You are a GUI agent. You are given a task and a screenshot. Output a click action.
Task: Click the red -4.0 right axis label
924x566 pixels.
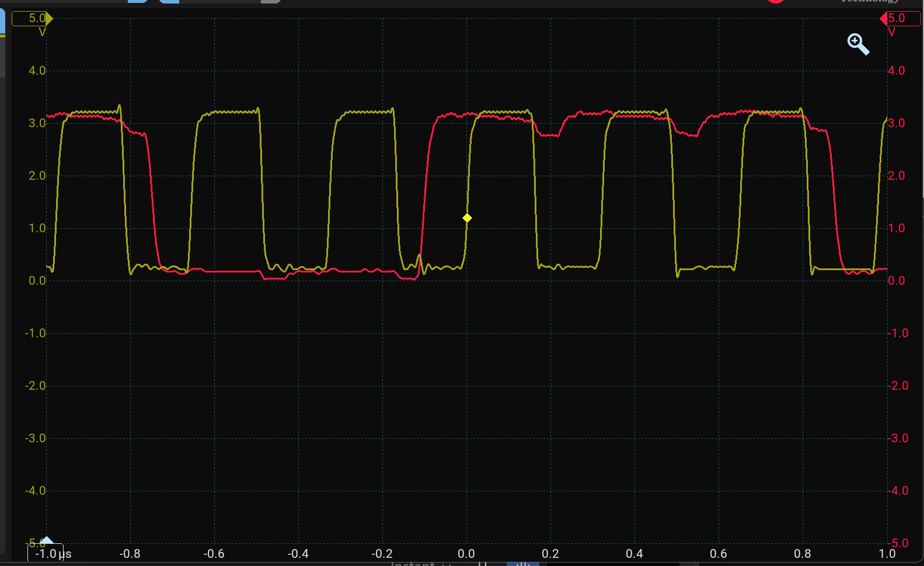coord(898,491)
